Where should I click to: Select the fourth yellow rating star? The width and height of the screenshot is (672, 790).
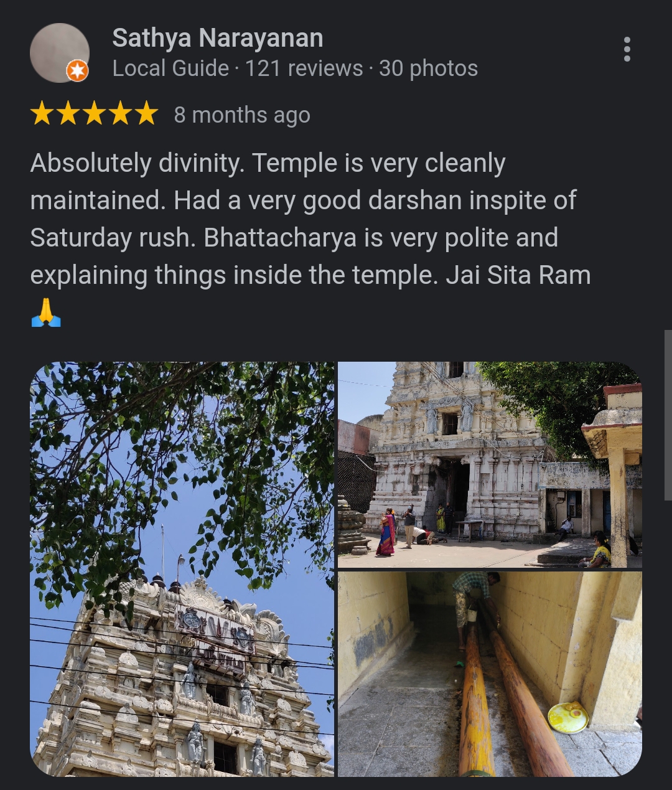[120, 114]
